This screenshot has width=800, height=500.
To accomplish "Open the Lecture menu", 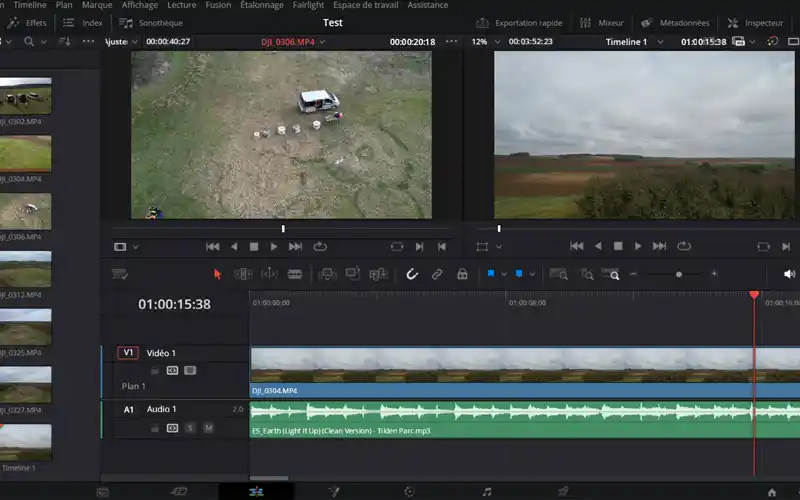I will point(182,5).
